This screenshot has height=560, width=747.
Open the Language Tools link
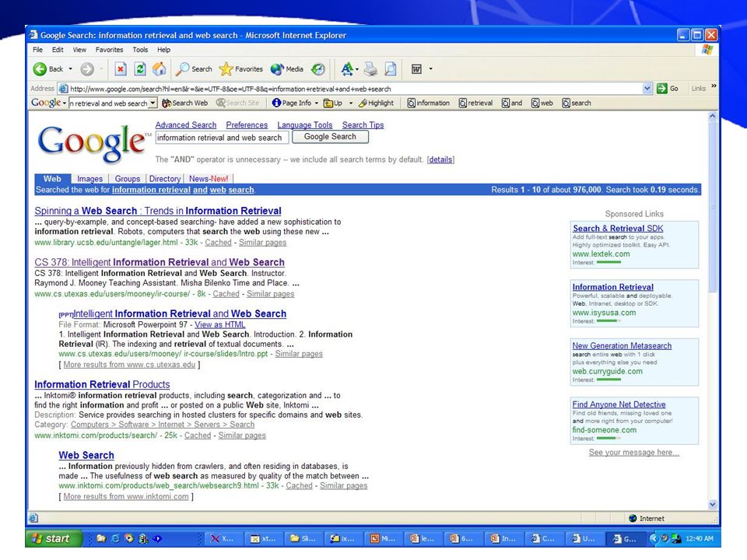point(305,124)
